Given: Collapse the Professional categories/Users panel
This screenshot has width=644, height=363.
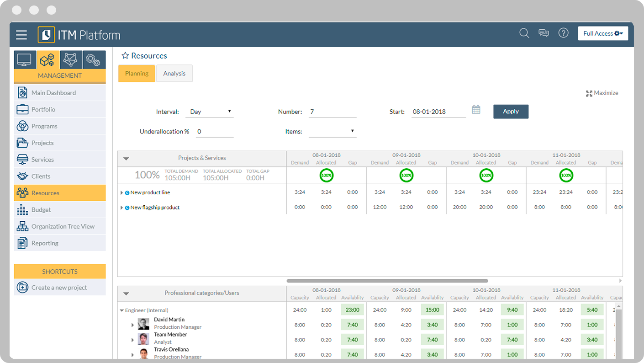Looking at the screenshot, I should point(127,294).
